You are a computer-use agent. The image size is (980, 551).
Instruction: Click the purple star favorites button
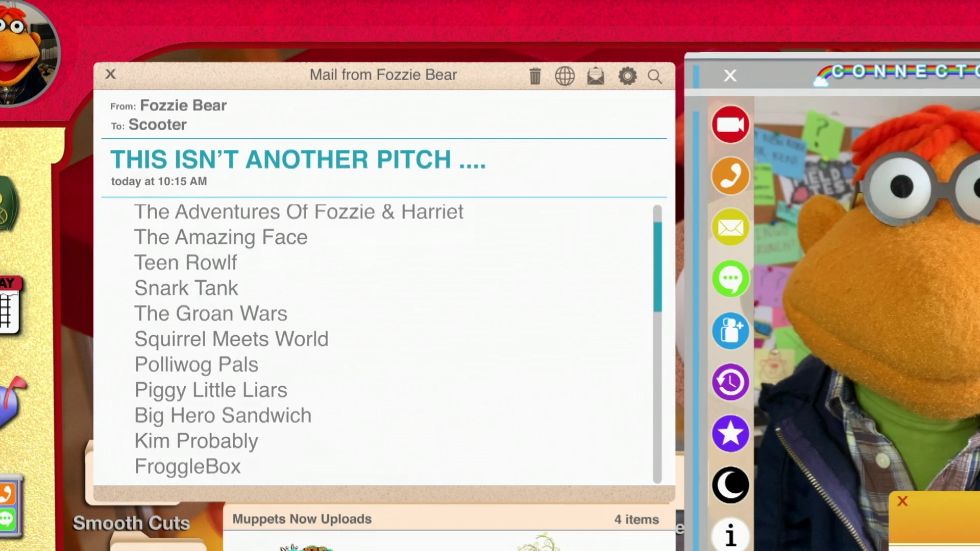point(730,434)
